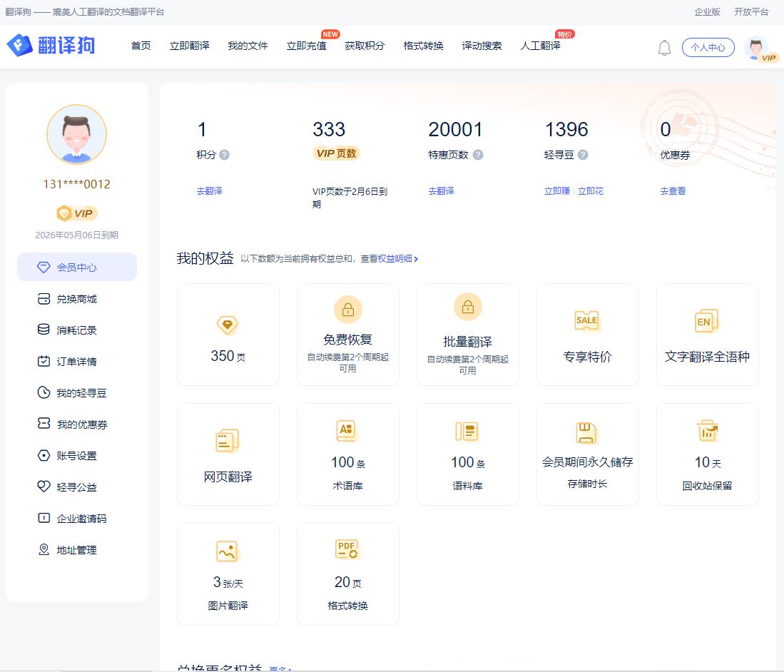
Task: Open the user avatar in top right
Action: 756,48
